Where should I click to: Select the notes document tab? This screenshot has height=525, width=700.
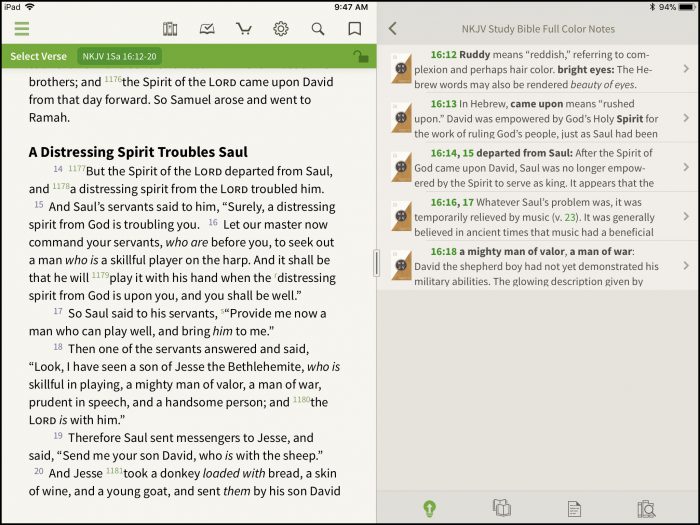click(574, 508)
